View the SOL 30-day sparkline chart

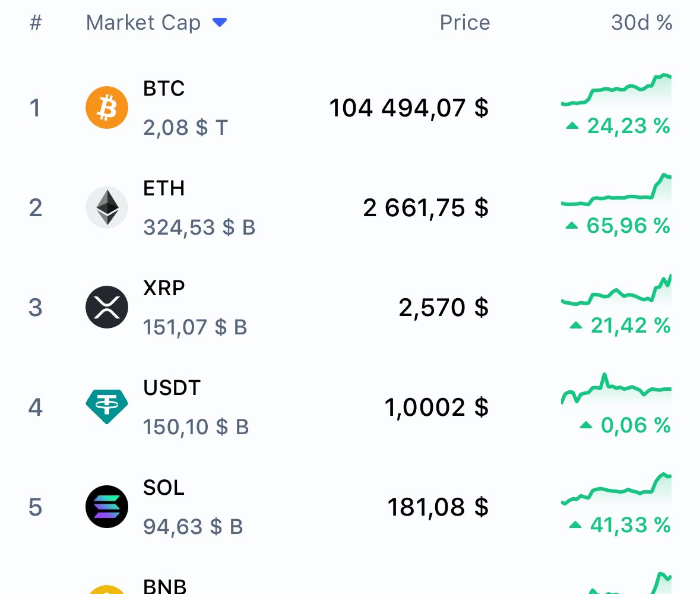point(616,489)
